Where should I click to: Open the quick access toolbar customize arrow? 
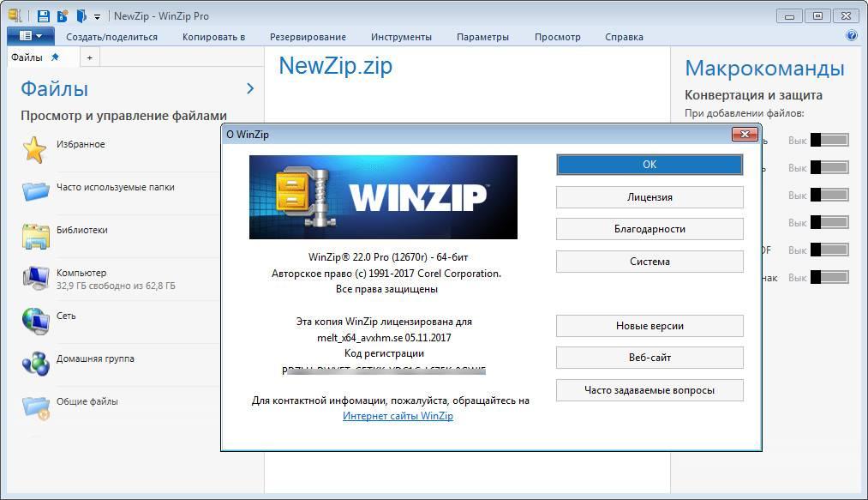pos(97,17)
